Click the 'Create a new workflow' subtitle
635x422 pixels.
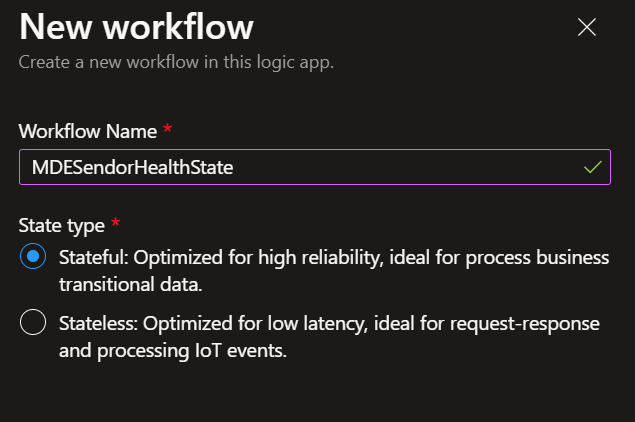pos(176,62)
